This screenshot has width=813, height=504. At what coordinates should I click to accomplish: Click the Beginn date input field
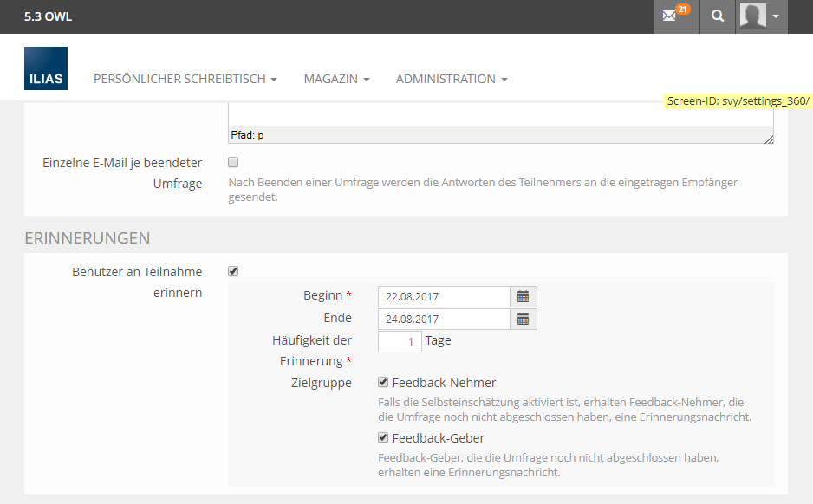click(x=444, y=296)
